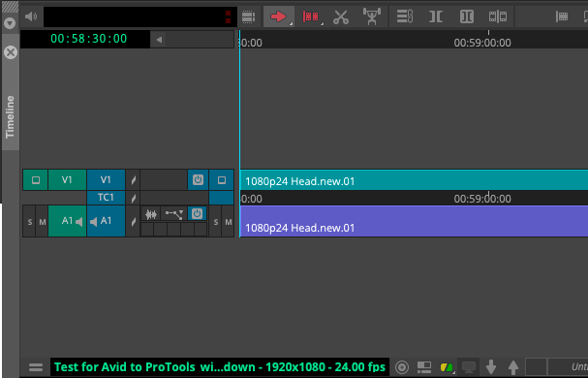The width and height of the screenshot is (588, 378).
Task: Open the panel dropdown arrow above Timeline
Action: pos(10,23)
